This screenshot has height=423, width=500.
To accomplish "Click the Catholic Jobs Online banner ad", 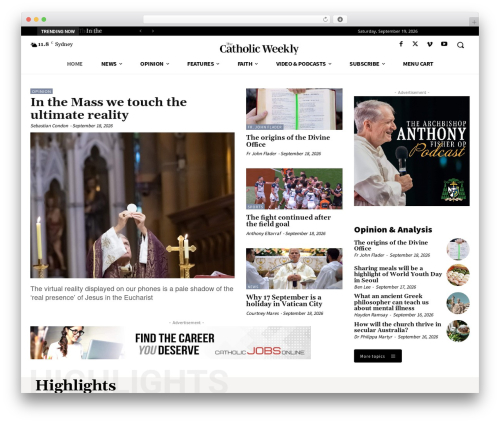I will click(170, 343).
